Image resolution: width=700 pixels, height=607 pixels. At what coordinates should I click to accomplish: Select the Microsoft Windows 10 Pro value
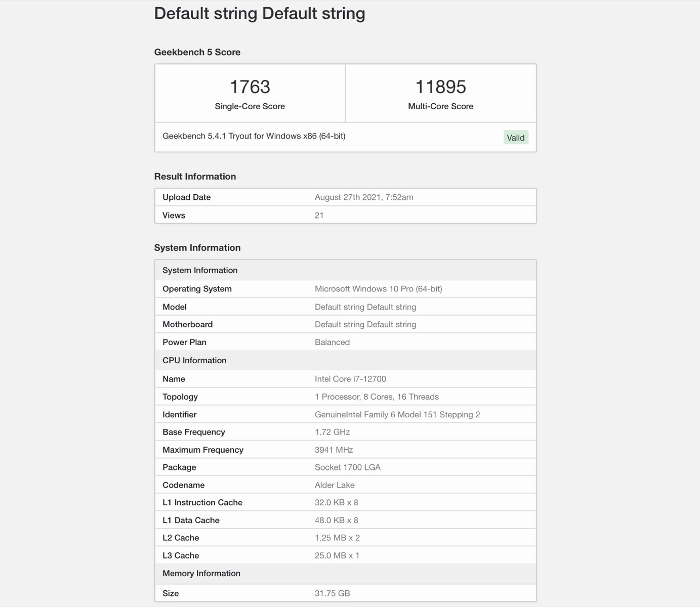tap(378, 289)
